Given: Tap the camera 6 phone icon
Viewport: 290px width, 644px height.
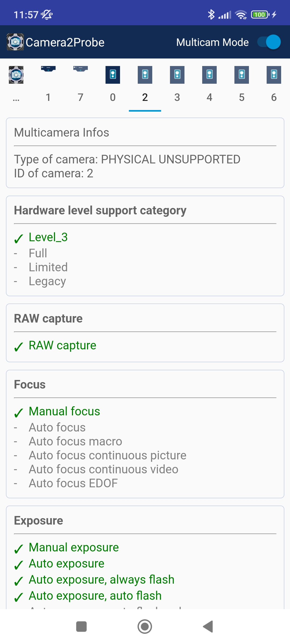Looking at the screenshot, I should [274, 75].
